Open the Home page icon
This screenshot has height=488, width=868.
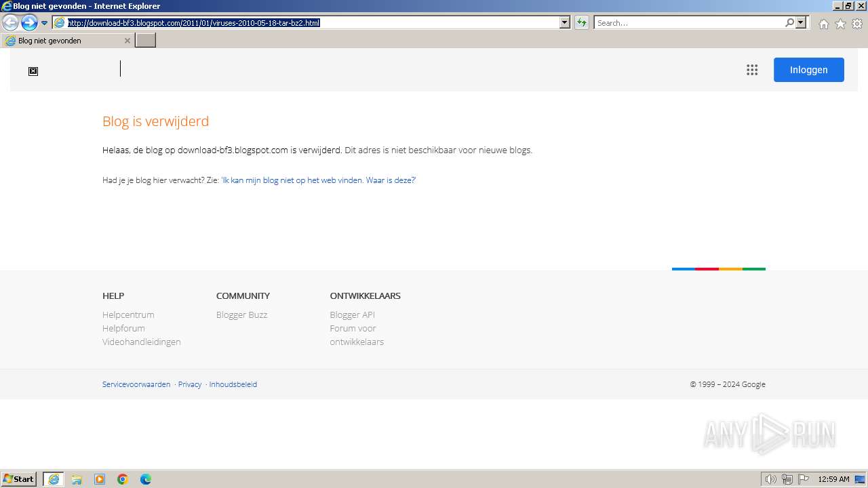(x=823, y=24)
